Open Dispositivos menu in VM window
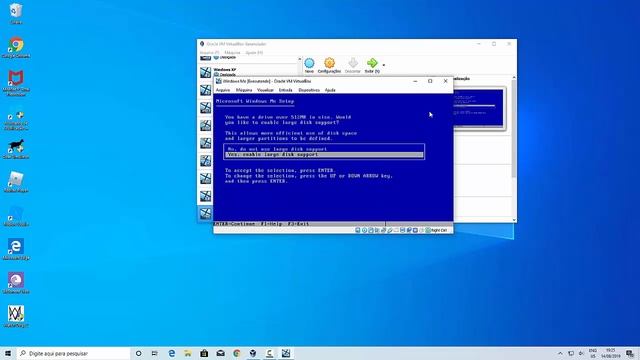The width and height of the screenshot is (640, 360). tap(309, 90)
